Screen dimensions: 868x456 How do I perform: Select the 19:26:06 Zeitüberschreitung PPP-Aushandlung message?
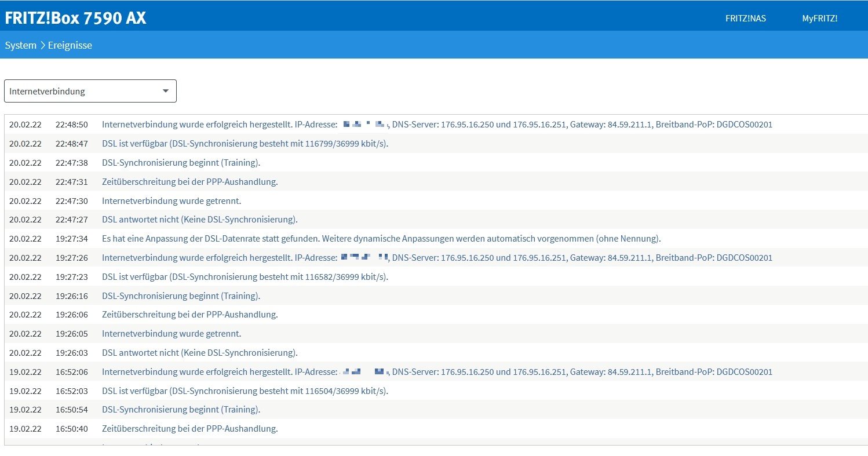tap(190, 315)
